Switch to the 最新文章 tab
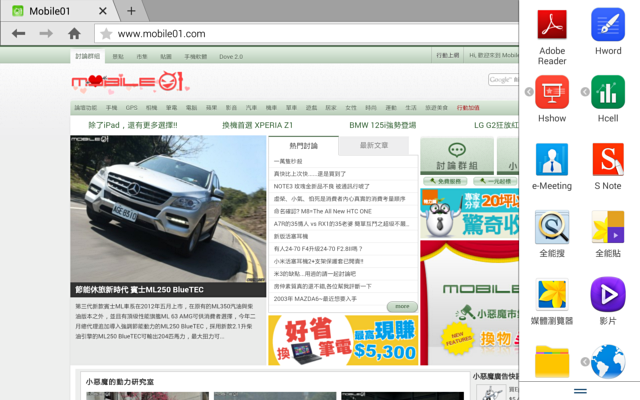Screen dimensions: 640x400 [x=373, y=145]
